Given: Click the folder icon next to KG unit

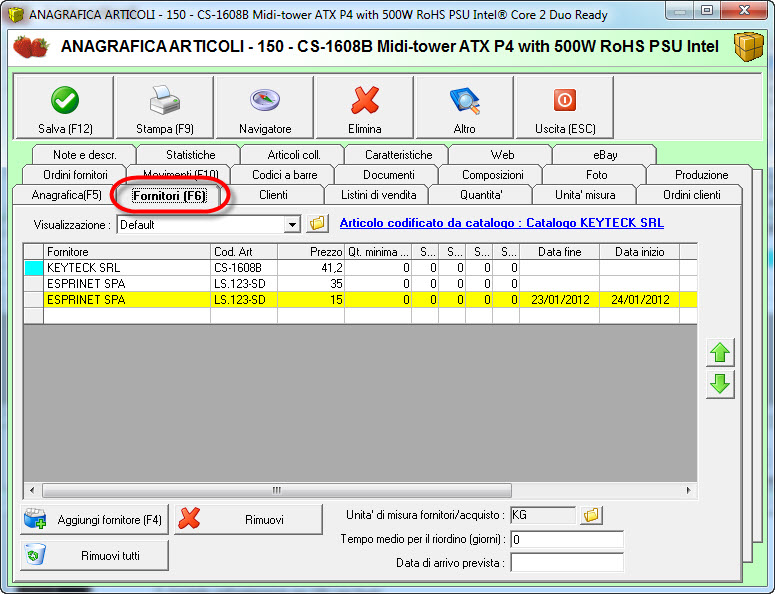Looking at the screenshot, I should [x=591, y=515].
